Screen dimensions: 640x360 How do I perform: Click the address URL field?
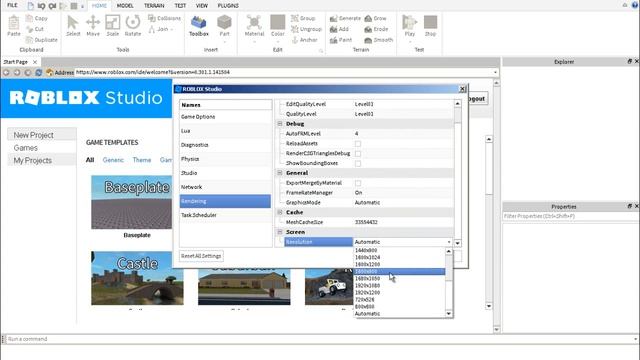click(287, 72)
